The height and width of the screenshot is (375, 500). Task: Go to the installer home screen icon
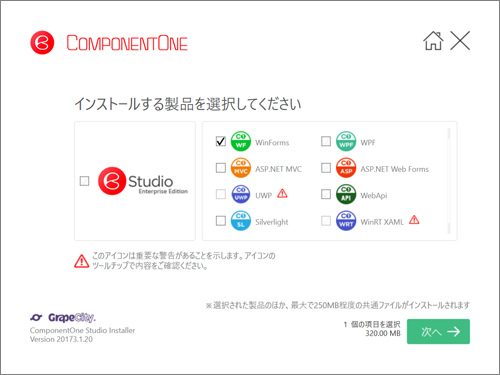point(433,41)
